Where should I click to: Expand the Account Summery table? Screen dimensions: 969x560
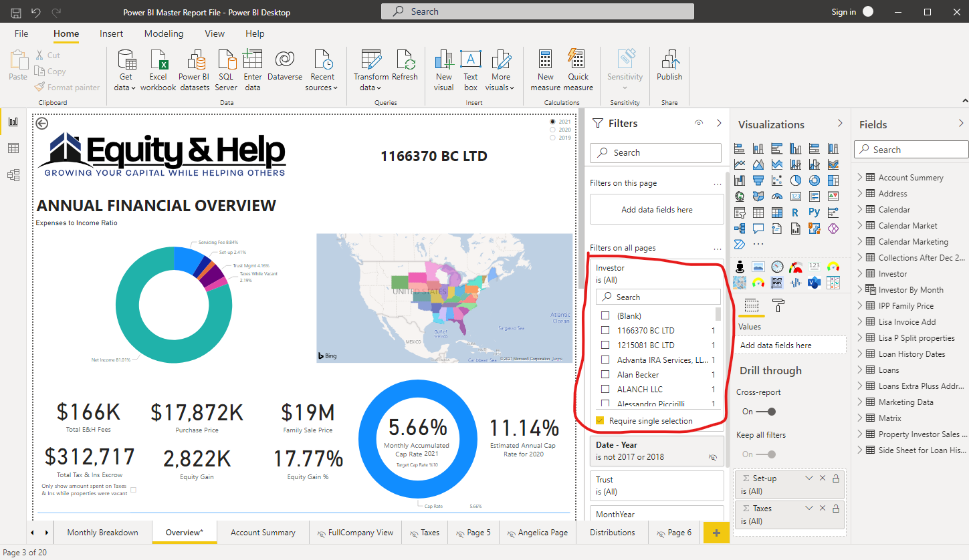[860, 178]
